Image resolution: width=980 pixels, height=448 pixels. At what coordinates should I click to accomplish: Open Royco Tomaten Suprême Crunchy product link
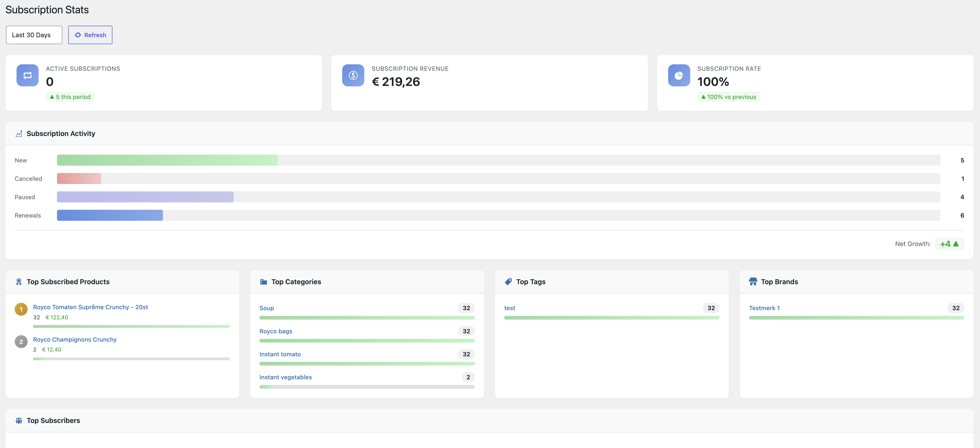click(91, 307)
